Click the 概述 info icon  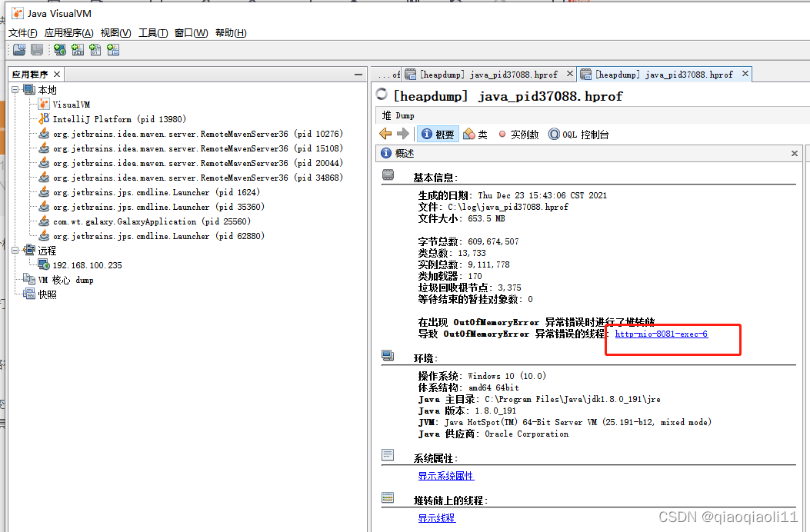[386, 153]
